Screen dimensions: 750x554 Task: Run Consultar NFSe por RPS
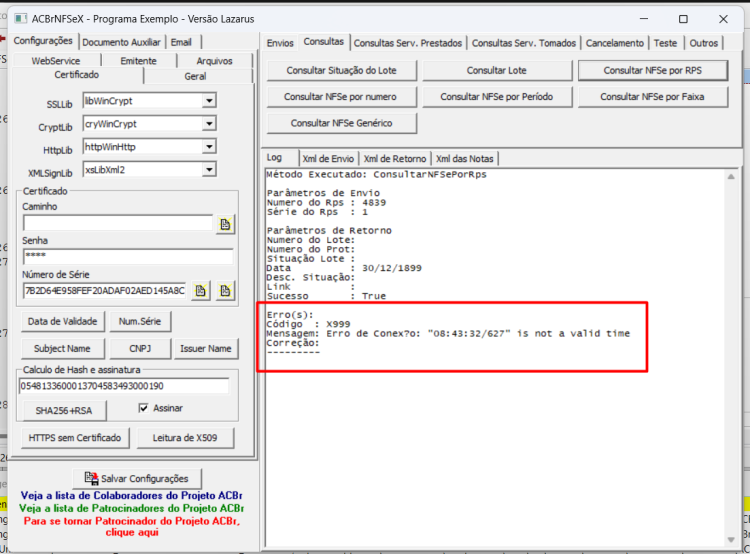coord(652,70)
